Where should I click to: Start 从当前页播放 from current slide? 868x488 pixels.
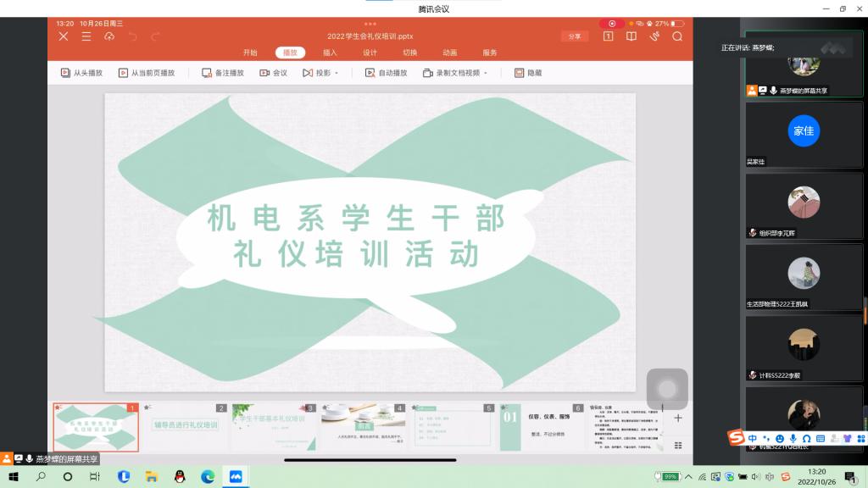123,73
